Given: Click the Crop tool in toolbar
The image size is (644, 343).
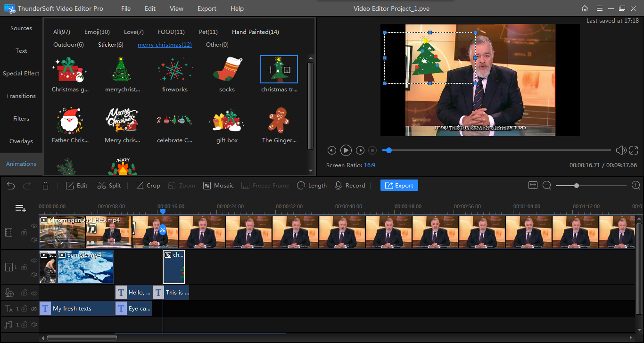Looking at the screenshot, I should click(x=148, y=186).
